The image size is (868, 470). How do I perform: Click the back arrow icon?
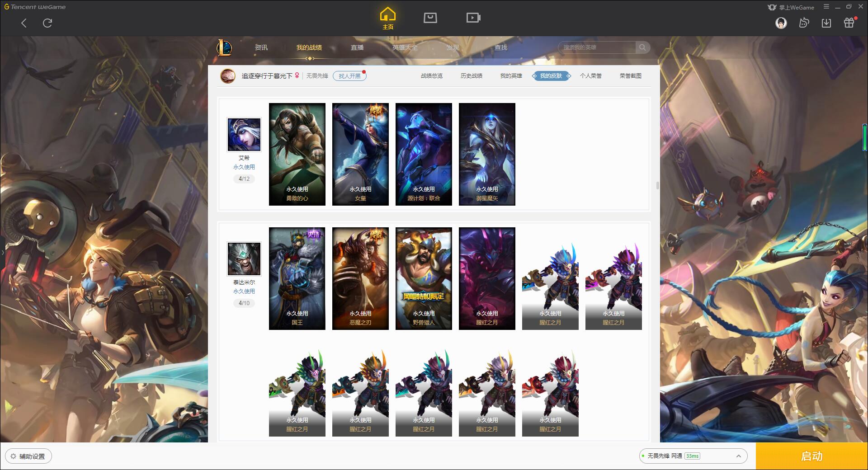[x=24, y=23]
